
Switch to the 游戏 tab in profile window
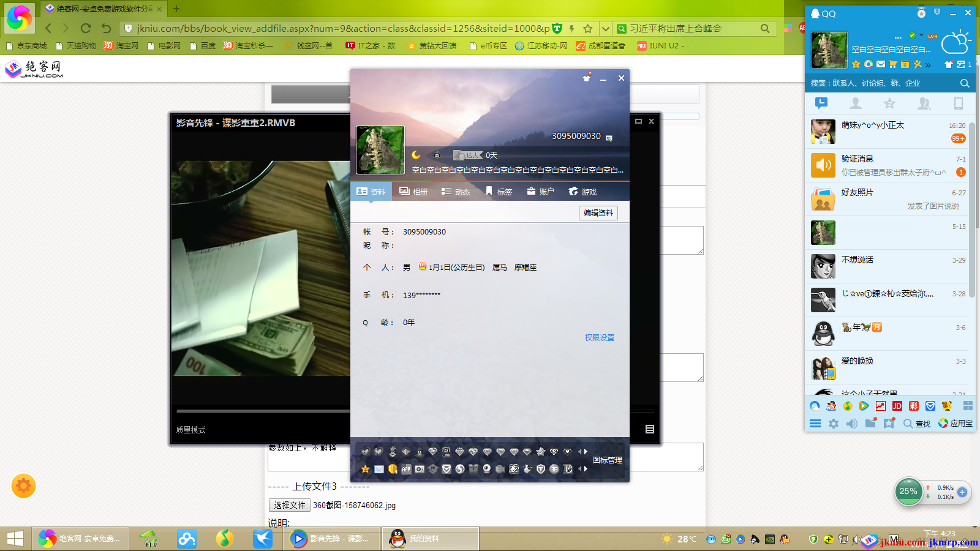582,192
